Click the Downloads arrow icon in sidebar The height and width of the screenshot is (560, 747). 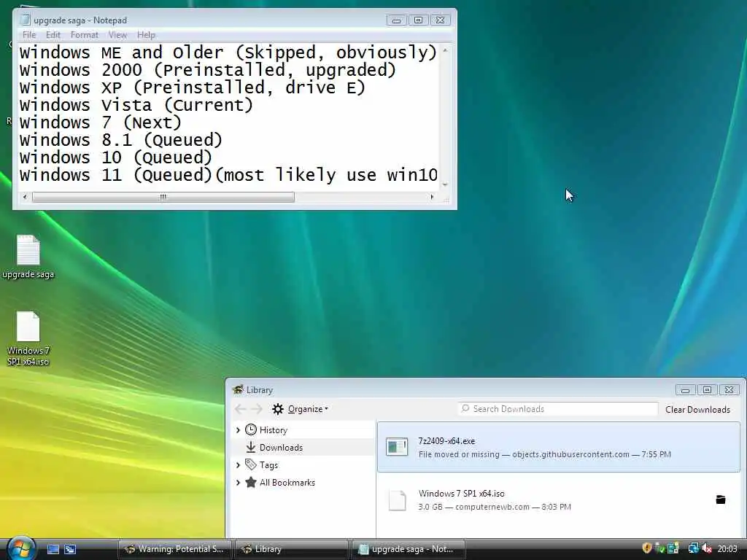click(251, 447)
